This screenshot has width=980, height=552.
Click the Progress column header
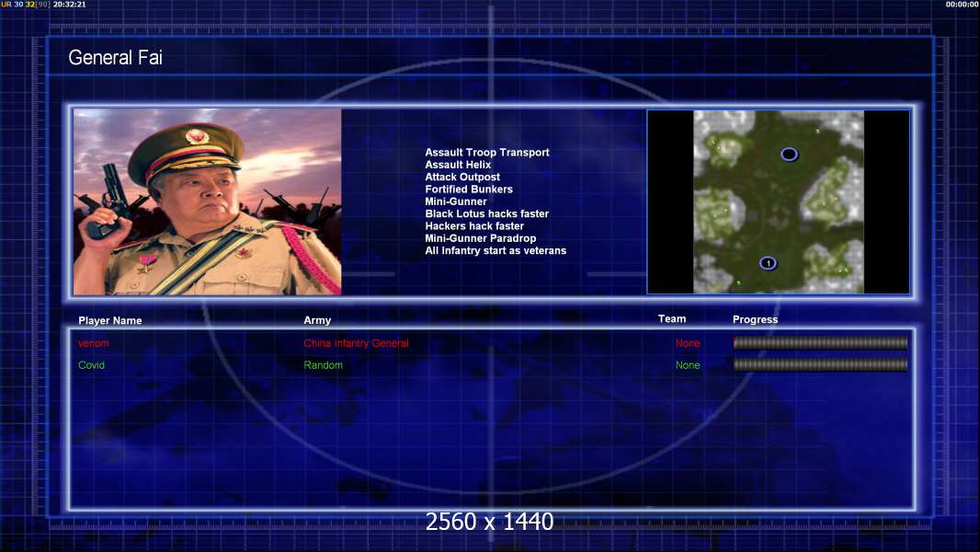point(755,319)
